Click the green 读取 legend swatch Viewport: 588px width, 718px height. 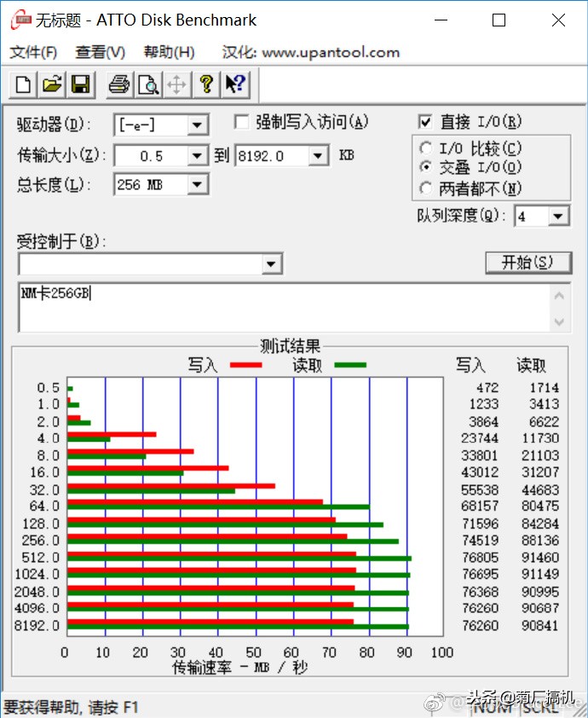pyautogui.click(x=350, y=365)
